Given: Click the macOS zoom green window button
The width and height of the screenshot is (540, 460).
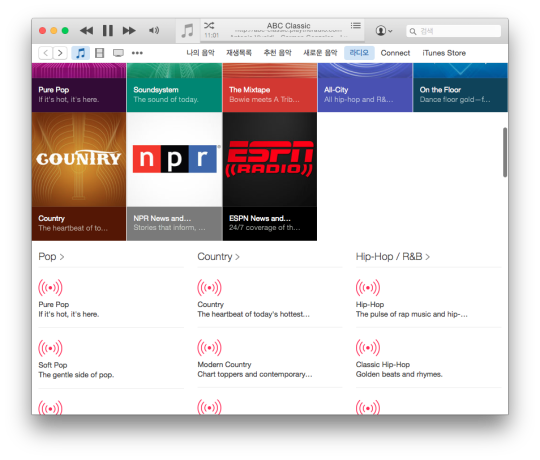Looking at the screenshot, I should pyautogui.click(x=65, y=31).
